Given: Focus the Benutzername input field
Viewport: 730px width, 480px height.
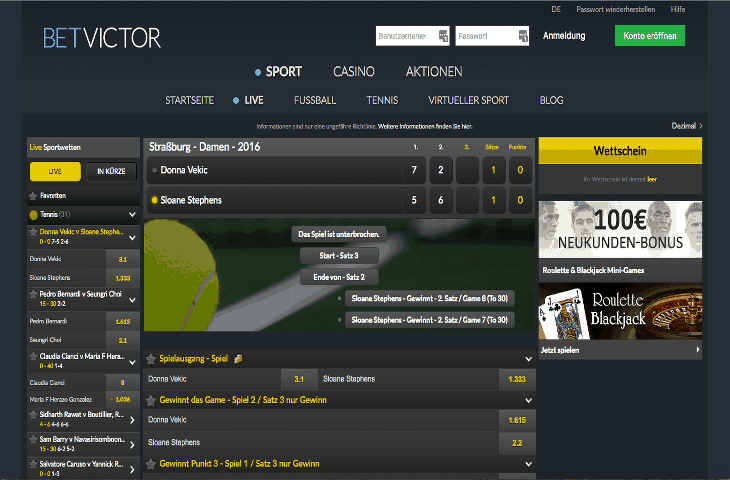Looking at the screenshot, I should point(412,36).
